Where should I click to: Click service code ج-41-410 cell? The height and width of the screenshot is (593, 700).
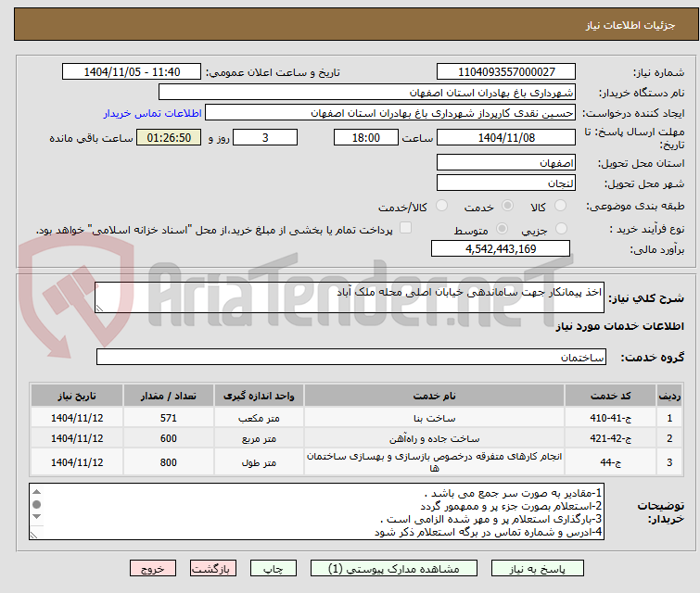point(610,418)
